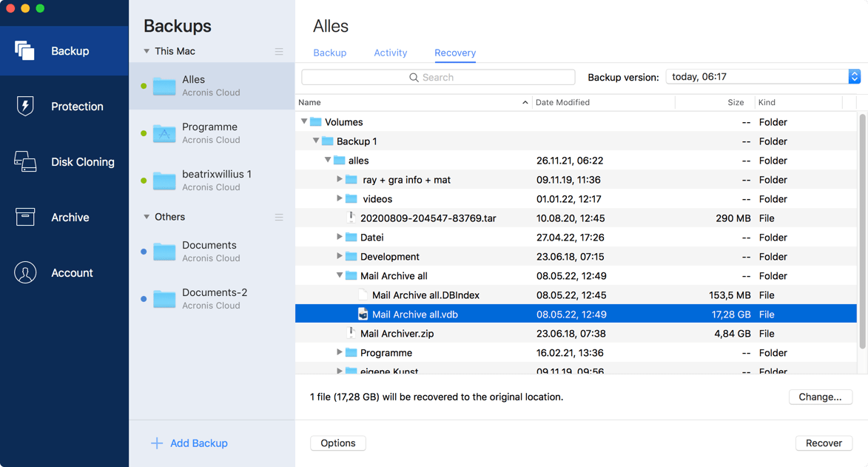Collapse the Volumes tree node
The width and height of the screenshot is (868, 467).
[303, 121]
